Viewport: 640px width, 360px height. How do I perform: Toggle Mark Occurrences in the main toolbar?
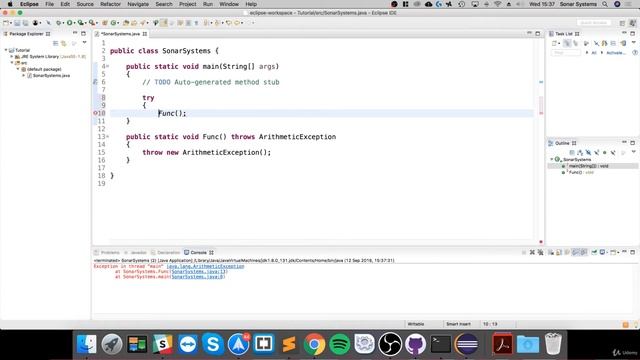164,23
